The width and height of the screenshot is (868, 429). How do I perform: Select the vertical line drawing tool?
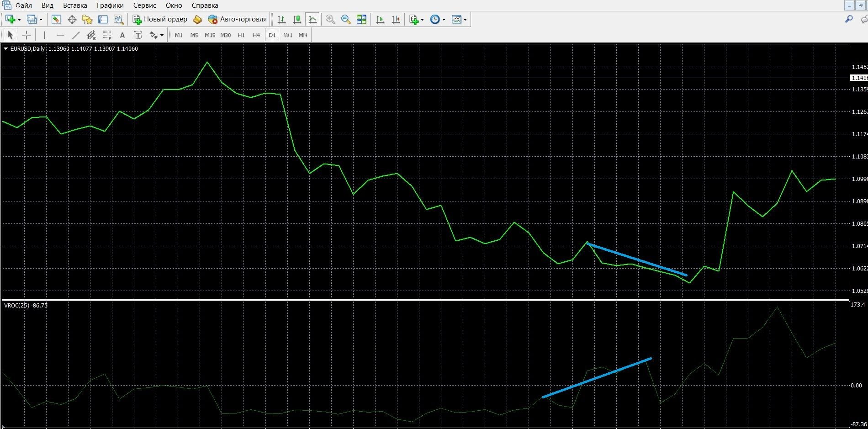[44, 35]
